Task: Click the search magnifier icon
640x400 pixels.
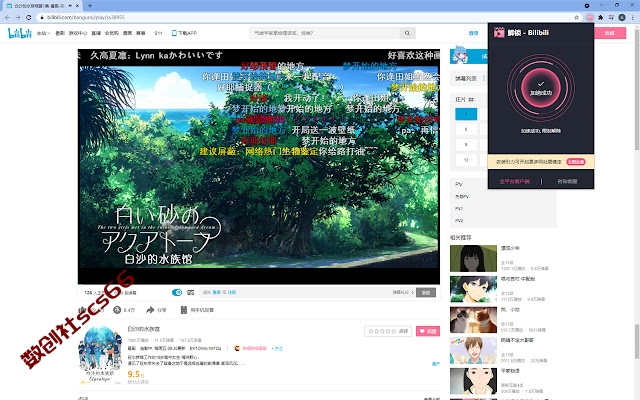Action: [x=407, y=33]
